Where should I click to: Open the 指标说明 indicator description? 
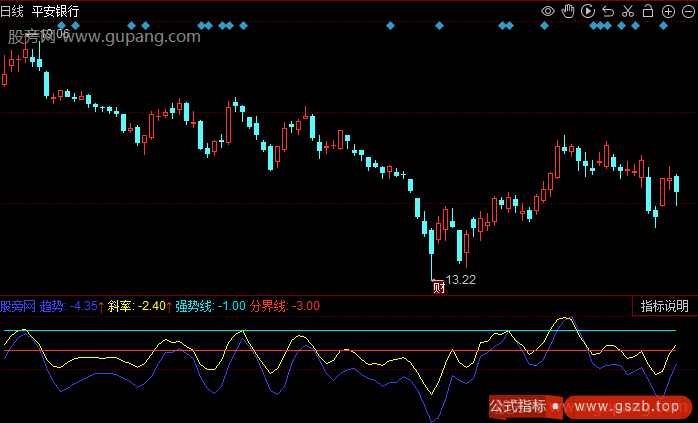coord(664,306)
